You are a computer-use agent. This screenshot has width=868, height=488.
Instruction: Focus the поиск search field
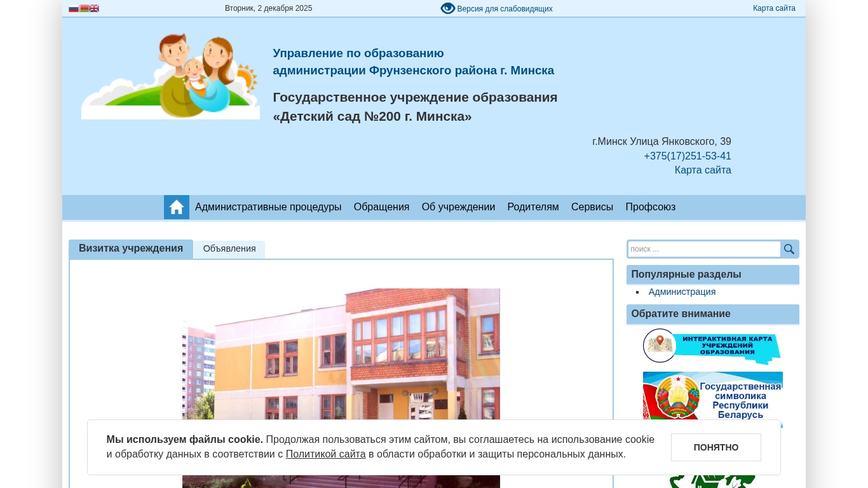coord(704,249)
